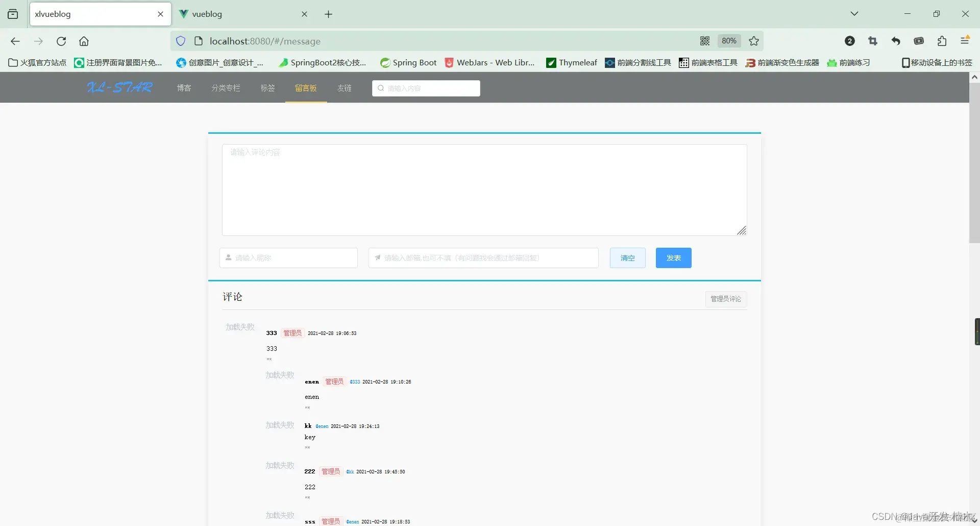The image size is (980, 526).
Task: Close the vueblog tab
Action: [305, 14]
